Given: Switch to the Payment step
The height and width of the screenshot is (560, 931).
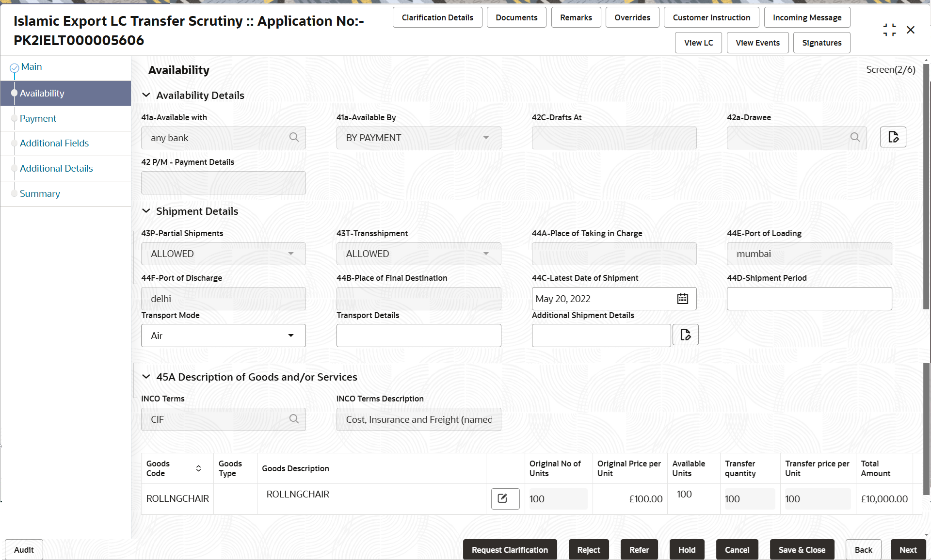Looking at the screenshot, I should point(38,118).
